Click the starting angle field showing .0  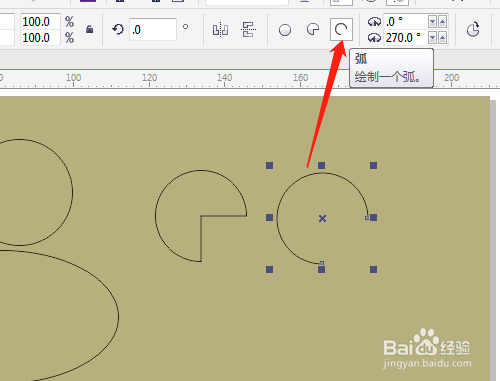pyautogui.click(x=405, y=22)
